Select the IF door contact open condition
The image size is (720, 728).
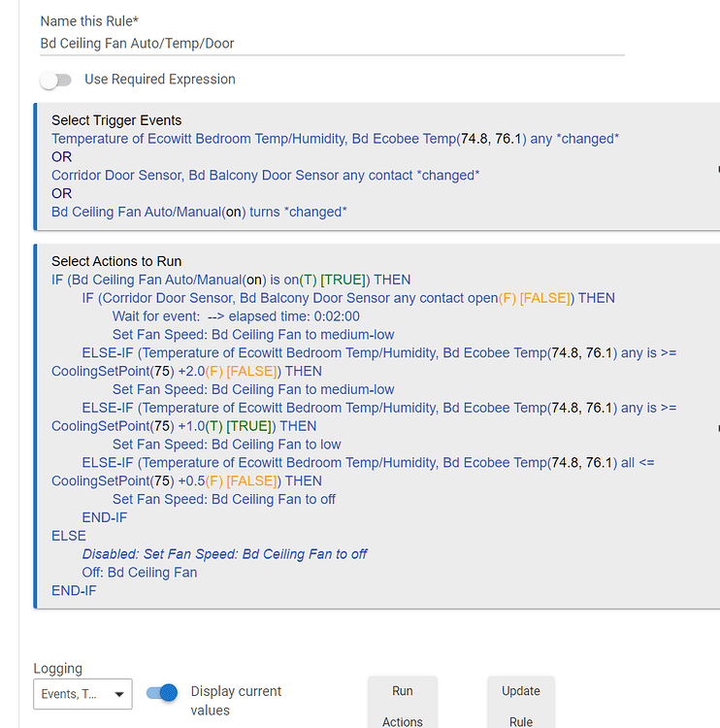[x=348, y=298]
